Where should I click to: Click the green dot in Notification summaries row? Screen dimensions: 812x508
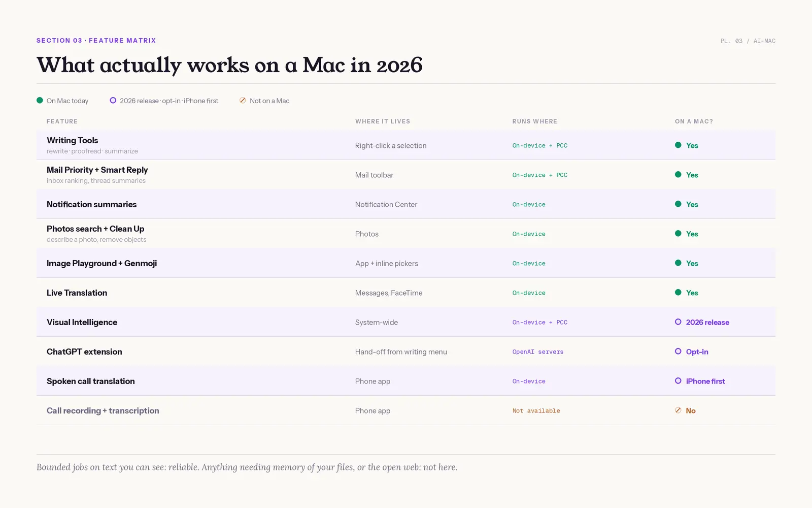click(x=678, y=204)
